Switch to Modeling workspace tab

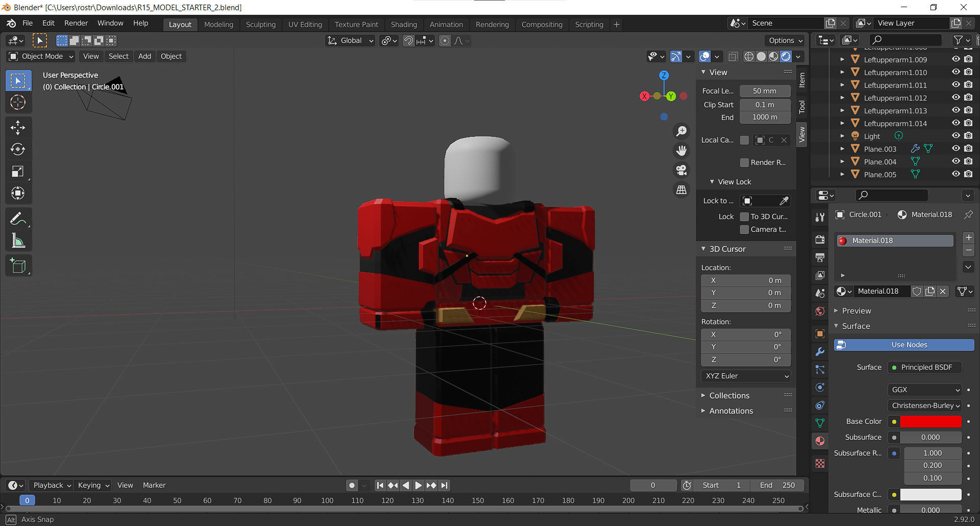pos(218,25)
